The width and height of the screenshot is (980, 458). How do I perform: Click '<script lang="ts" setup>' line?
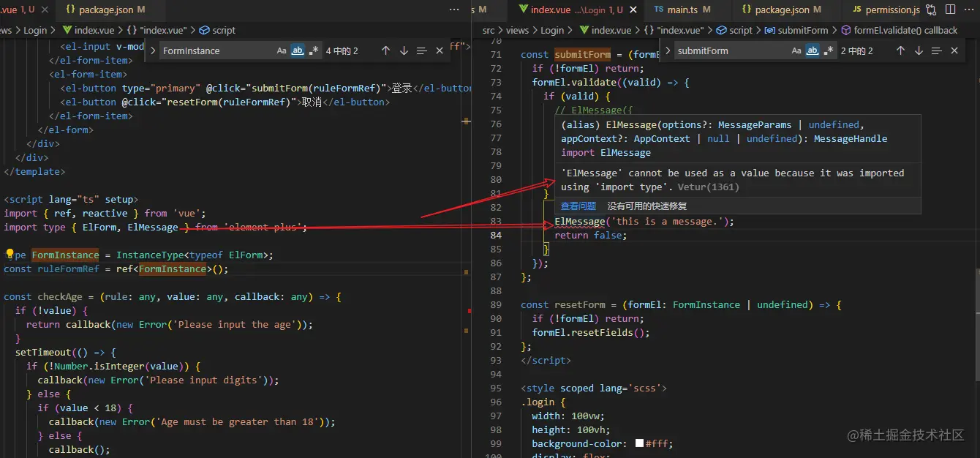(x=71, y=200)
